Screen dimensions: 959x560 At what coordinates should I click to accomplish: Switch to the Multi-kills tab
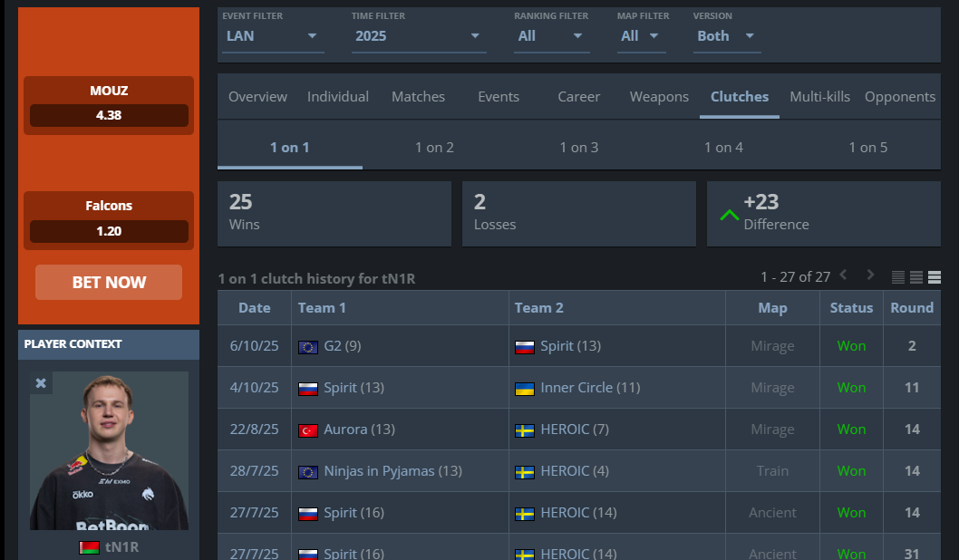point(819,97)
